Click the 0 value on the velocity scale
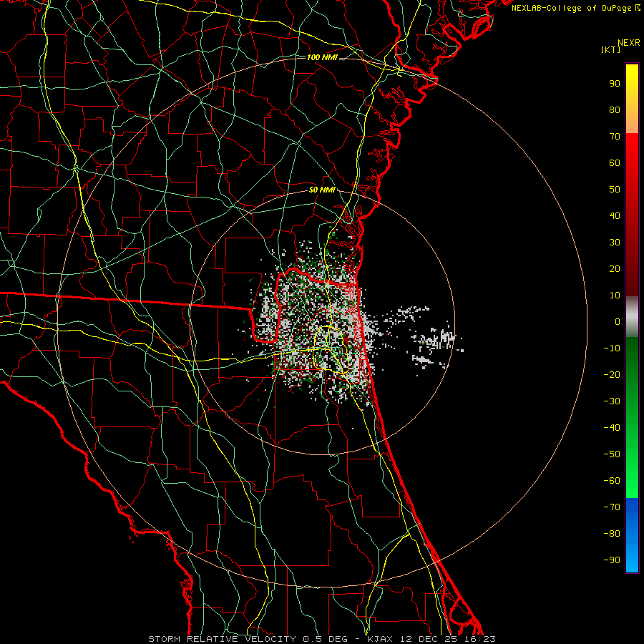This screenshot has height=644, width=644. (618, 322)
